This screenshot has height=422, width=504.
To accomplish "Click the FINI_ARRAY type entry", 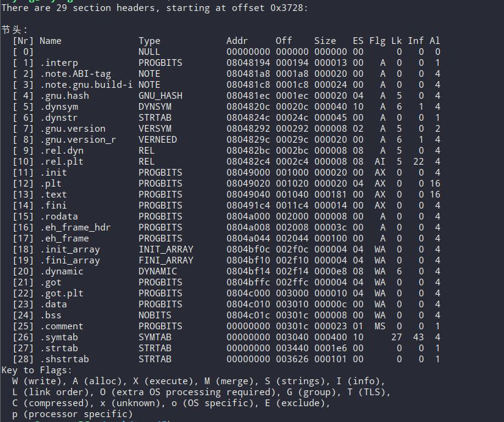I will [x=165, y=260].
